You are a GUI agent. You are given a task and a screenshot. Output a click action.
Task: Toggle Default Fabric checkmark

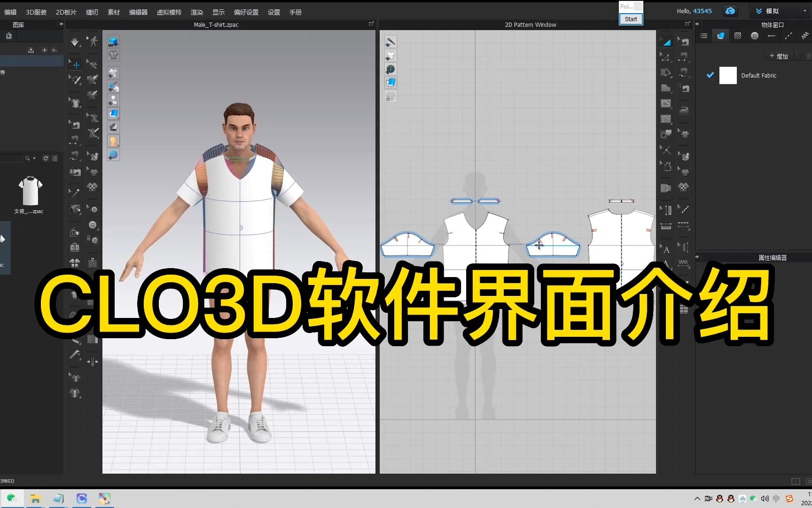(x=710, y=75)
